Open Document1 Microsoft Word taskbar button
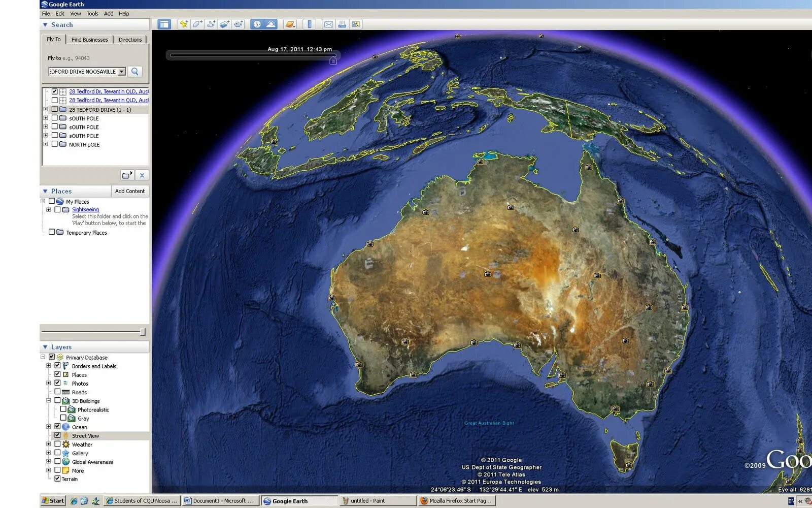 pyautogui.click(x=220, y=501)
